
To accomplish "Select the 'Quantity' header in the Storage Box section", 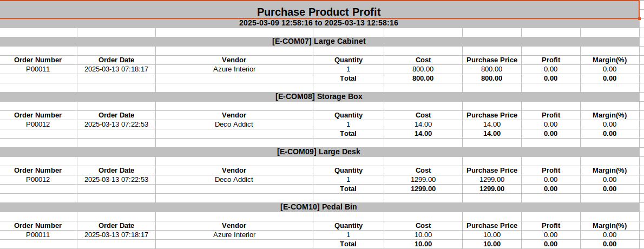I will 348,115.
